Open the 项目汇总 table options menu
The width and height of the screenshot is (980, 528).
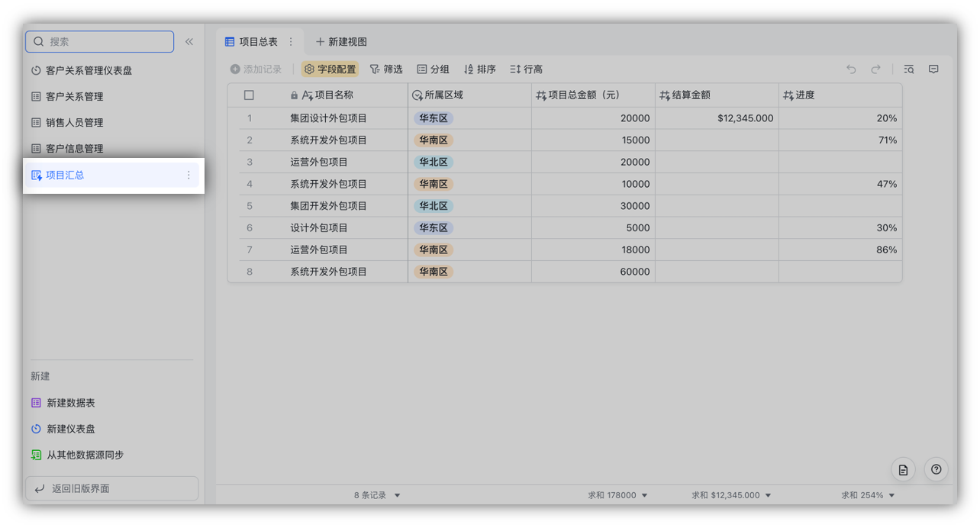(189, 175)
